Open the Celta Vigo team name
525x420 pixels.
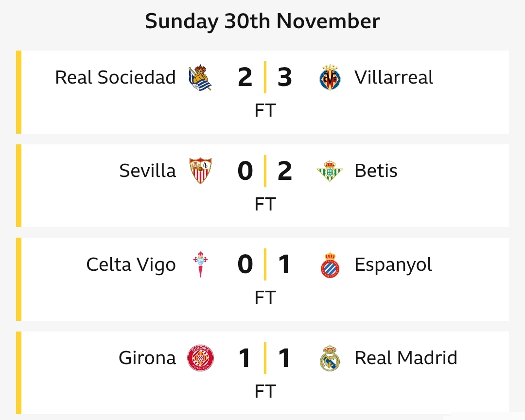tap(131, 265)
